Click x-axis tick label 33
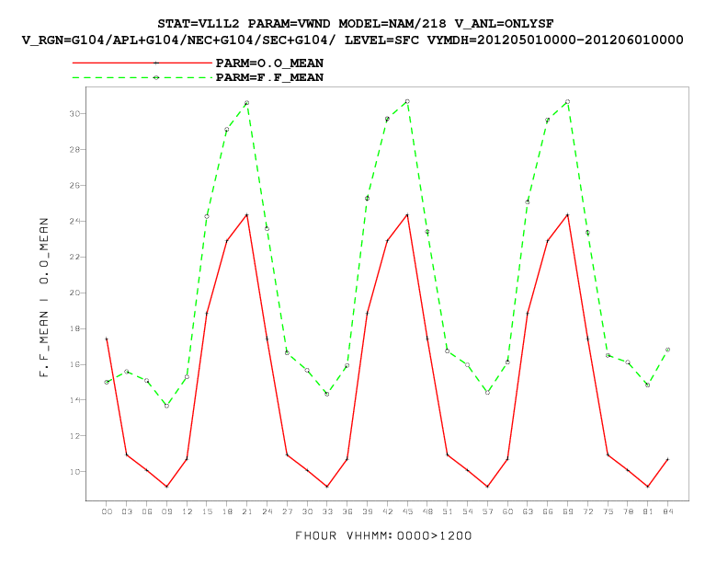728x563 pixels. pyautogui.click(x=327, y=511)
